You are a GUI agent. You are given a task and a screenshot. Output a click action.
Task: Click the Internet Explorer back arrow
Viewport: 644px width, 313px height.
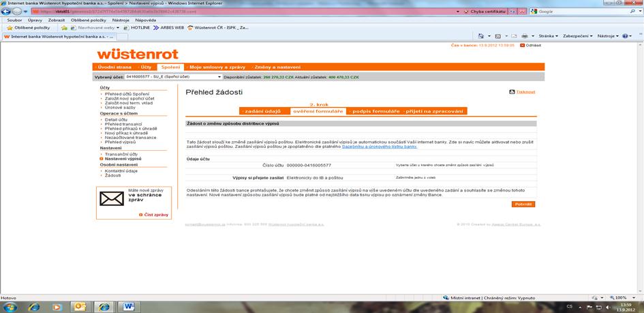coord(6,12)
